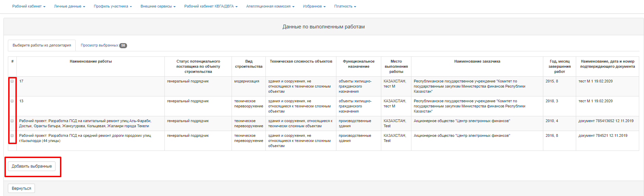Check the checkbox for work row 13
The height and width of the screenshot is (196, 644).
12,101
